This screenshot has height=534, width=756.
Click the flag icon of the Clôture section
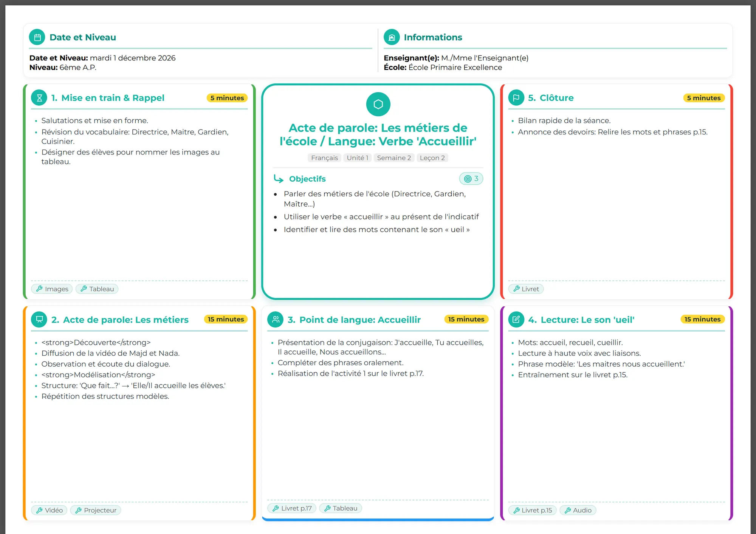pyautogui.click(x=516, y=98)
